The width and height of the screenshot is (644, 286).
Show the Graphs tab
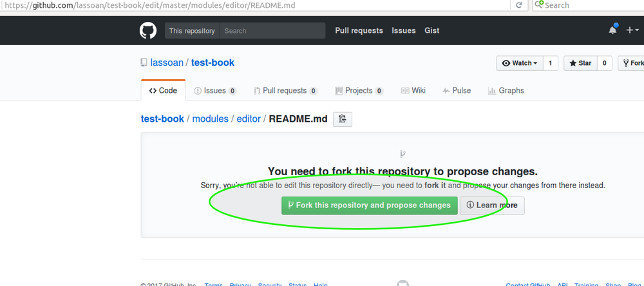506,91
